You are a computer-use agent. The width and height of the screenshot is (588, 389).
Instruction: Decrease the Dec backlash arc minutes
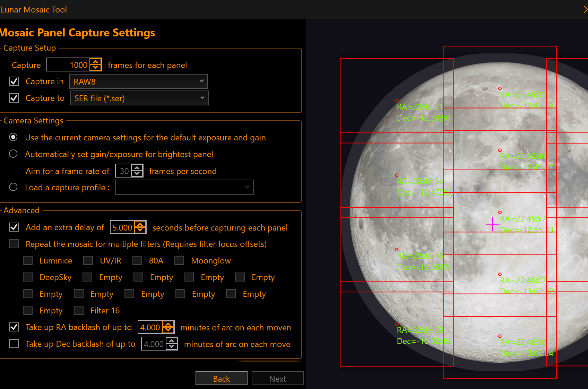click(172, 347)
